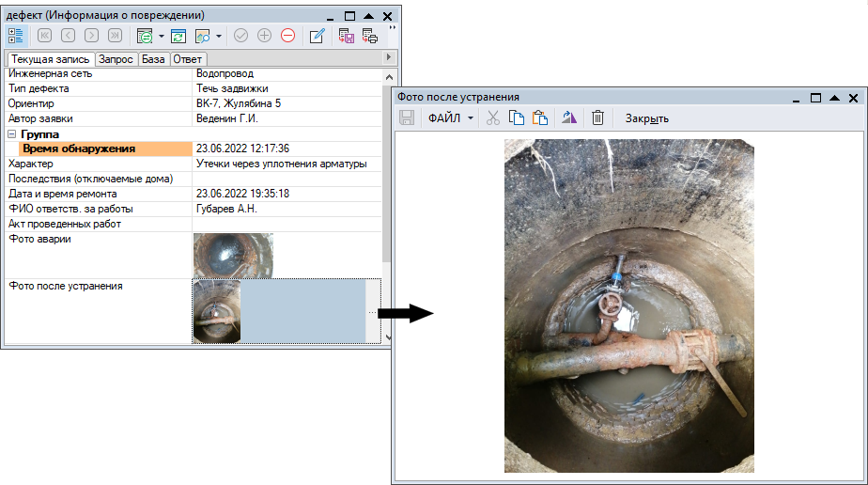Click the copy icon in photo window
Image resolution: width=868 pixels, height=485 pixels.
[x=516, y=117]
